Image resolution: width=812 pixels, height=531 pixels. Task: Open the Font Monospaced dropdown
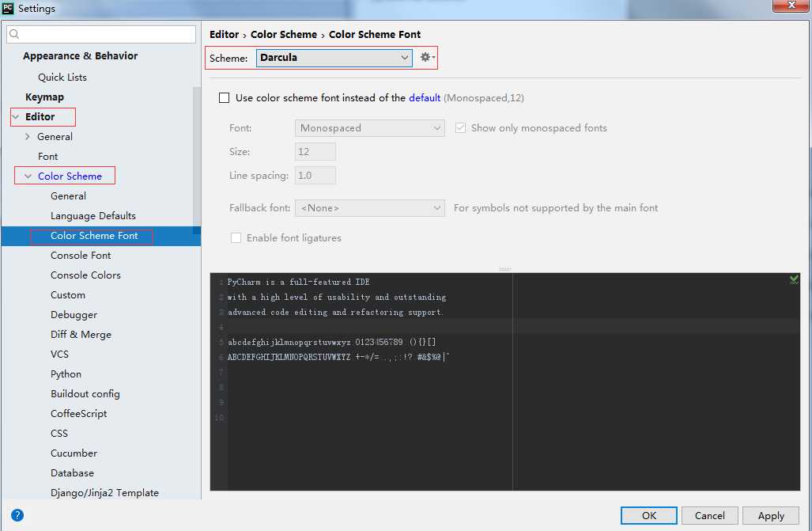click(x=370, y=128)
